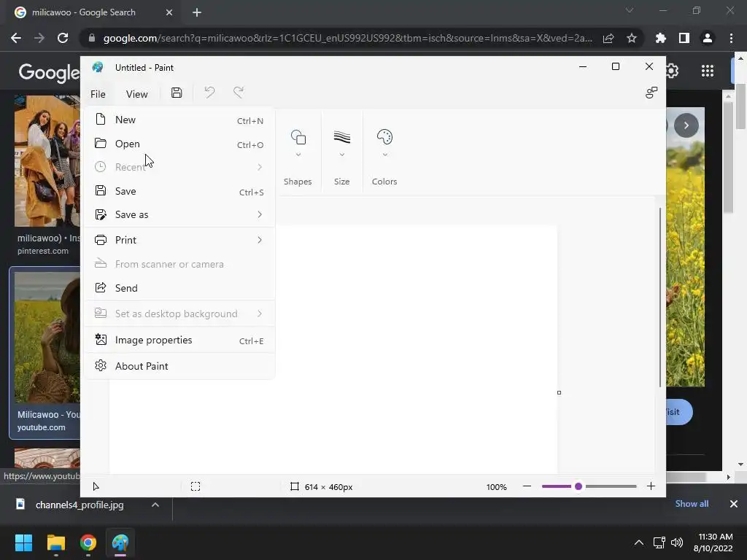Go back in Chrome
This screenshot has height=560, width=747.
pyautogui.click(x=16, y=38)
